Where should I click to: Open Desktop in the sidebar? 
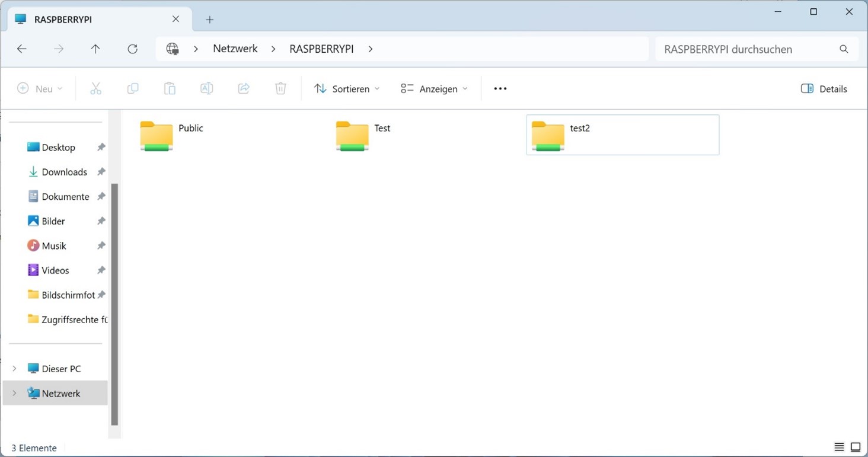[59, 147]
